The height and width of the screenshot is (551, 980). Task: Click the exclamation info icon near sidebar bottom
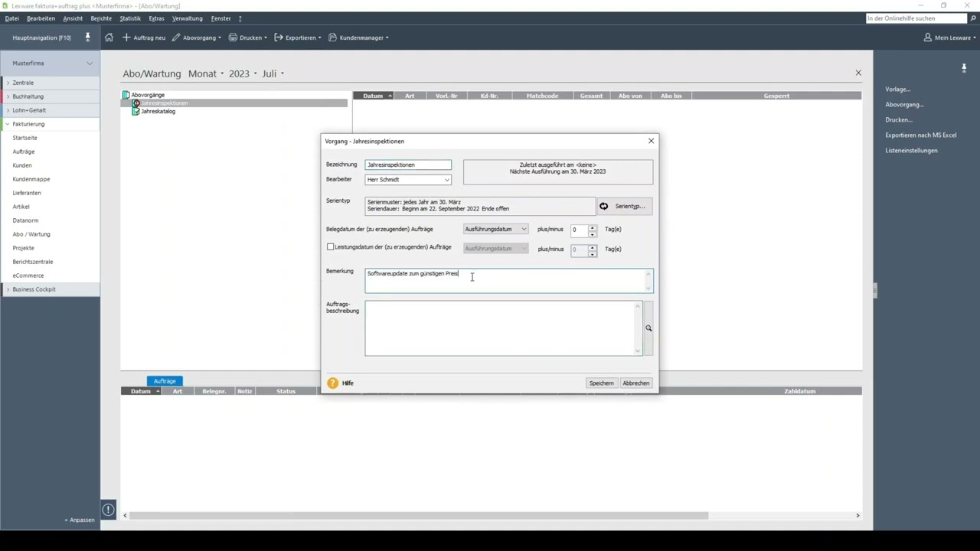pyautogui.click(x=109, y=509)
